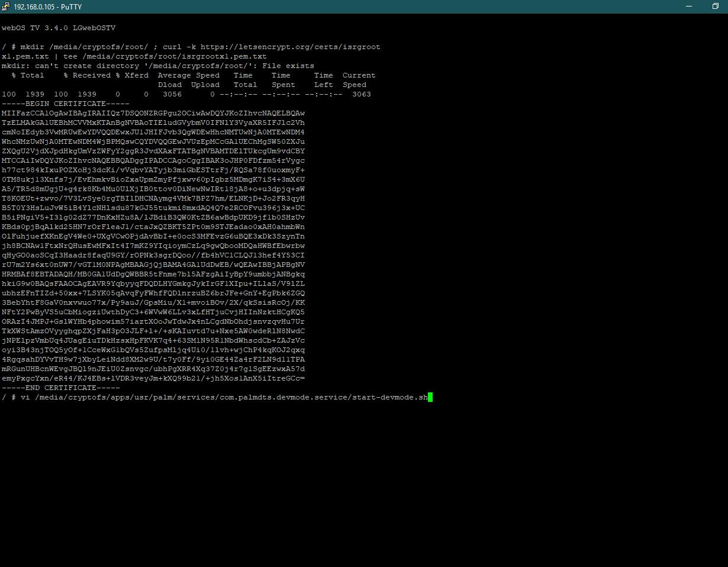Click the END CERTIFICATE line
This screenshot has width=728, height=567.
pyautogui.click(x=60, y=388)
